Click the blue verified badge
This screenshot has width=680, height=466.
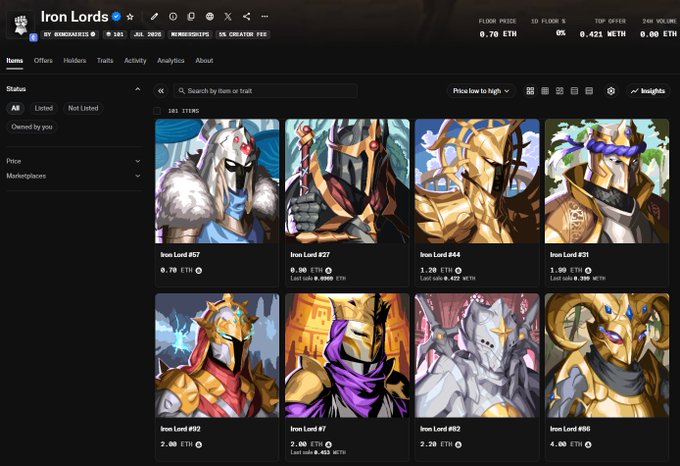pyautogui.click(x=116, y=16)
